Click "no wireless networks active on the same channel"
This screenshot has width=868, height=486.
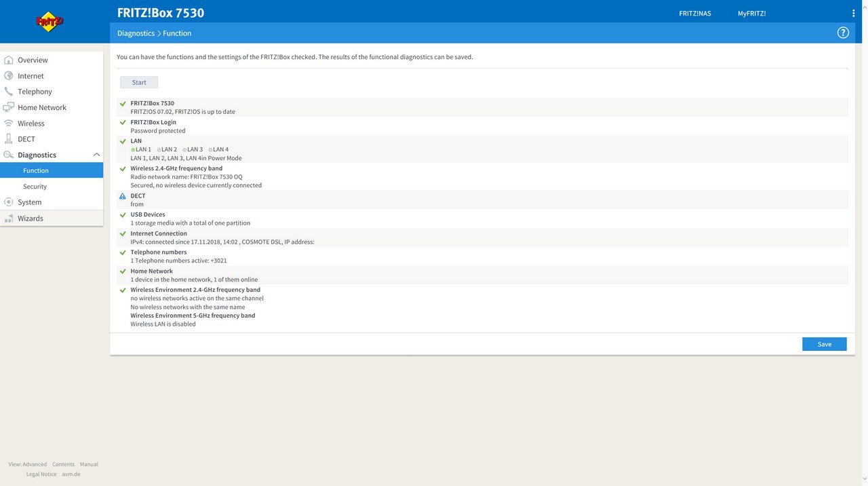coord(197,298)
